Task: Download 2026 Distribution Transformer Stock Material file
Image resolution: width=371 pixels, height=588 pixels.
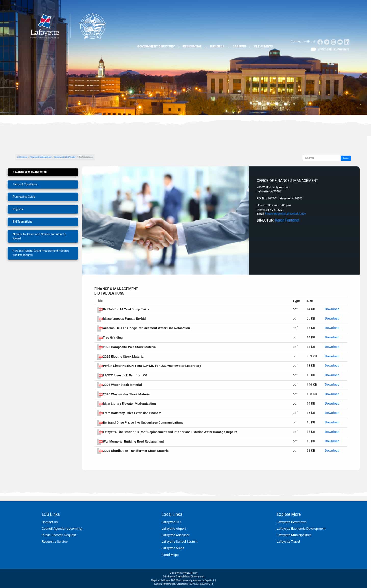Action: tap(332, 451)
